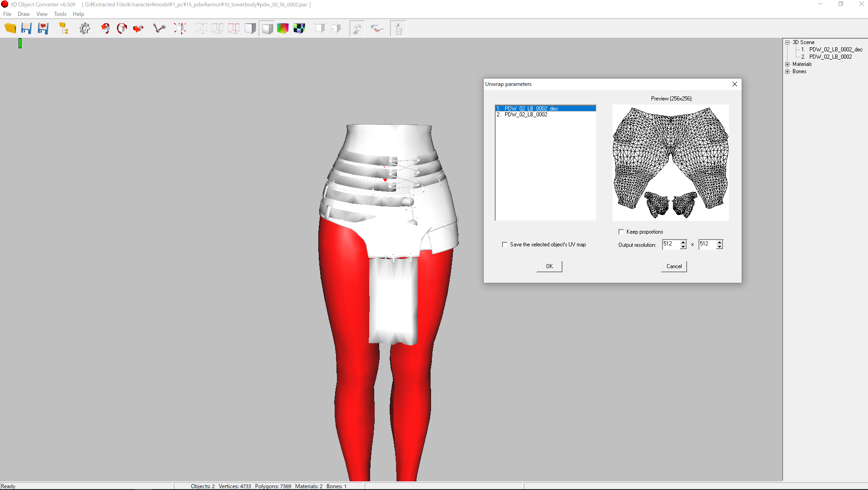
Task: Click the UV unwrap toolbar icon
Action: point(357,29)
